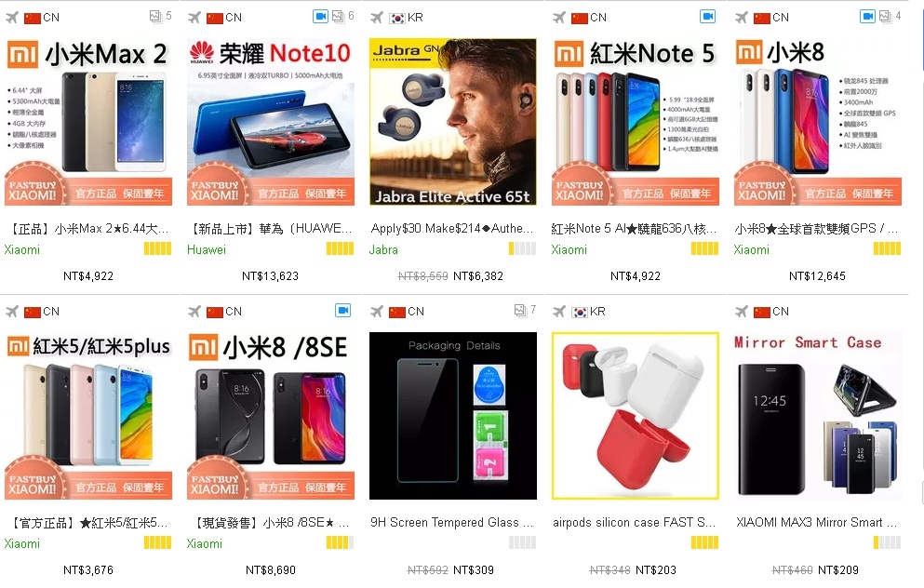Open the 紅米Note 5 AI product title link

pyautogui.click(x=634, y=229)
